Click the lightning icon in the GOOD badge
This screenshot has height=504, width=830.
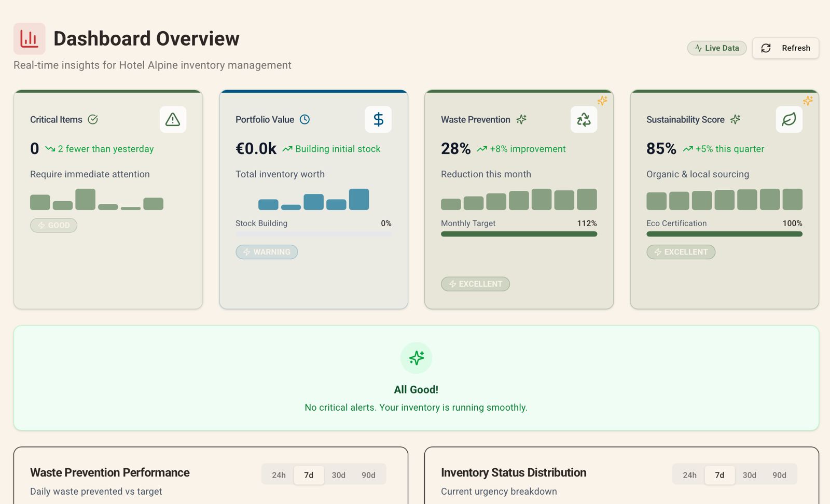[41, 226]
